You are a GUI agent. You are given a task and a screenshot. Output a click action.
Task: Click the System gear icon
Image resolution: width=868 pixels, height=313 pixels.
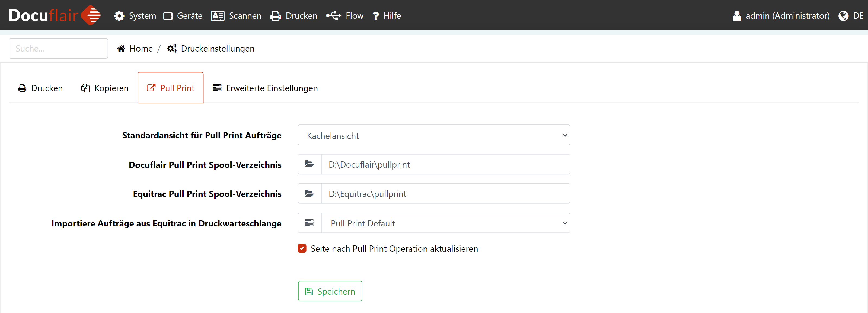[x=119, y=16]
